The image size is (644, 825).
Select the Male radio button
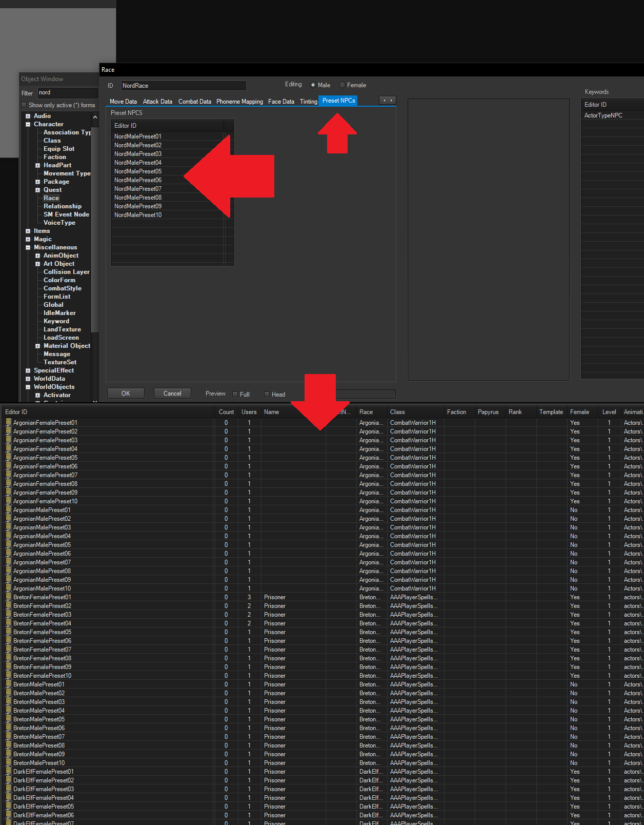point(313,85)
